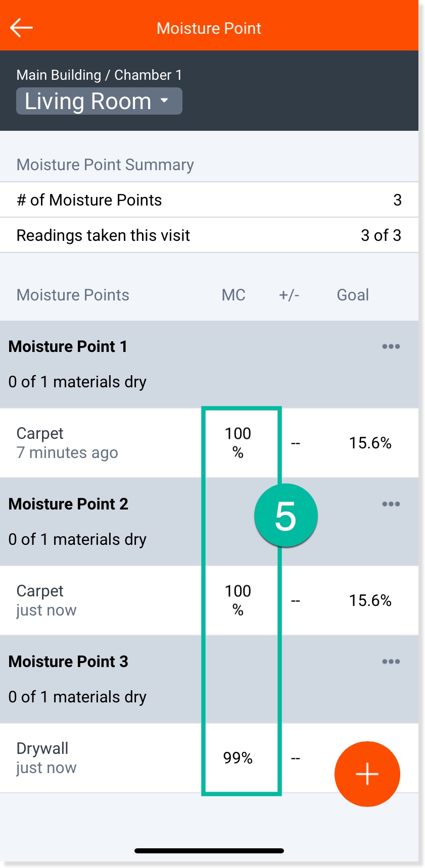Image resolution: width=425 pixels, height=868 pixels.
Task: Click the MC column header
Action: point(233,295)
